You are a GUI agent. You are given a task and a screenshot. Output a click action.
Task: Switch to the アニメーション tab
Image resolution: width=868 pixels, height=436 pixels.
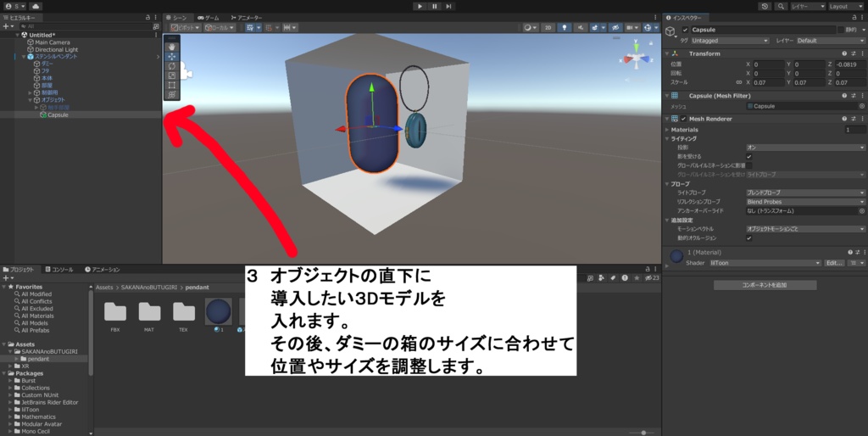pos(103,269)
